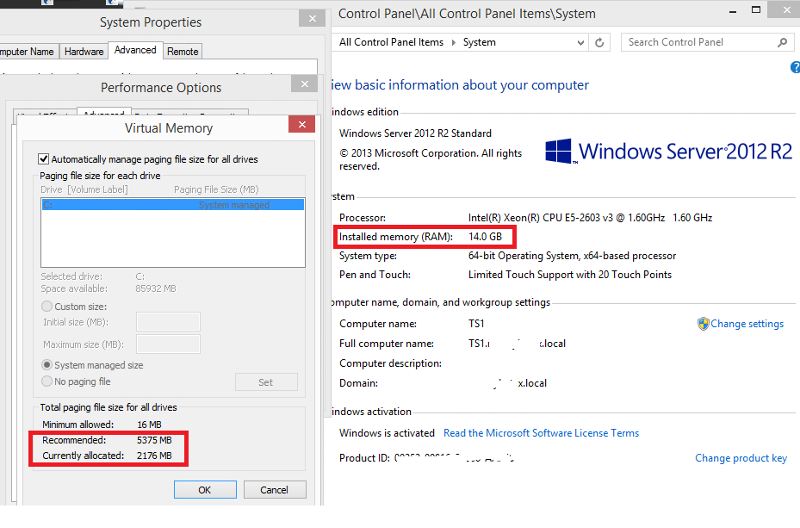Click the Windows is activated text
Screen dimensions: 800x528
click(387, 433)
